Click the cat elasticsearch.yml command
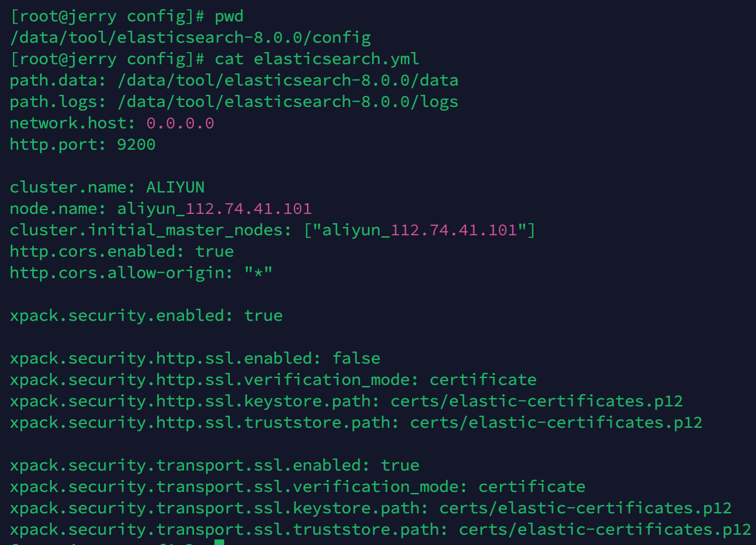Screen dimensions: 756x545 [317, 59]
